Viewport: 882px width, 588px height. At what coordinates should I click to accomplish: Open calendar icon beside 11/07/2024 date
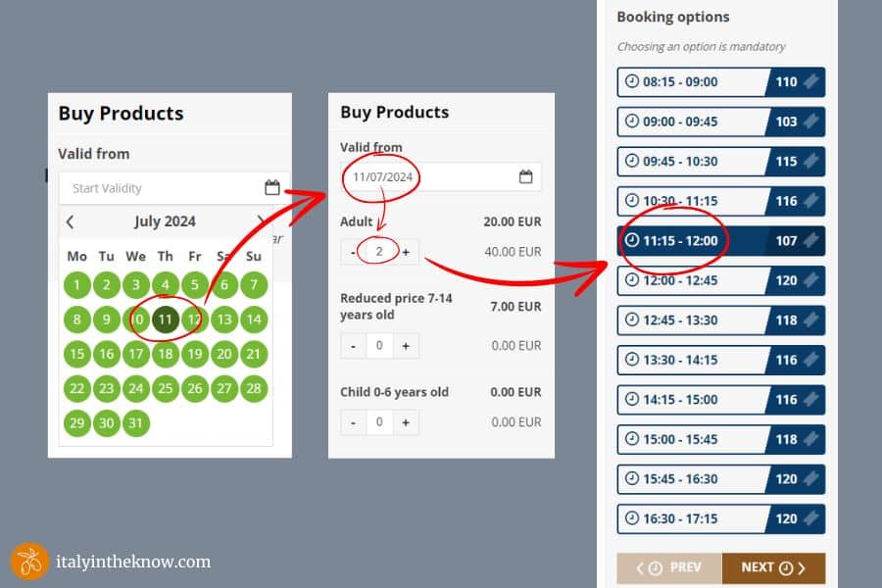525,176
